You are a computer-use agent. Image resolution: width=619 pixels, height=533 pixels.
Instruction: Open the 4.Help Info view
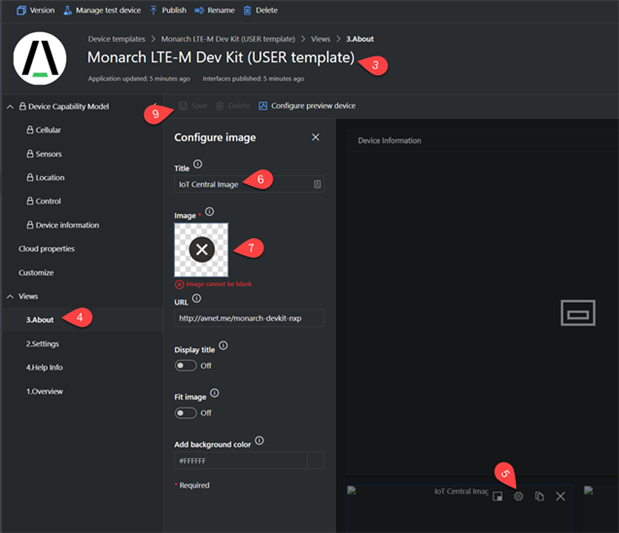[x=44, y=368]
